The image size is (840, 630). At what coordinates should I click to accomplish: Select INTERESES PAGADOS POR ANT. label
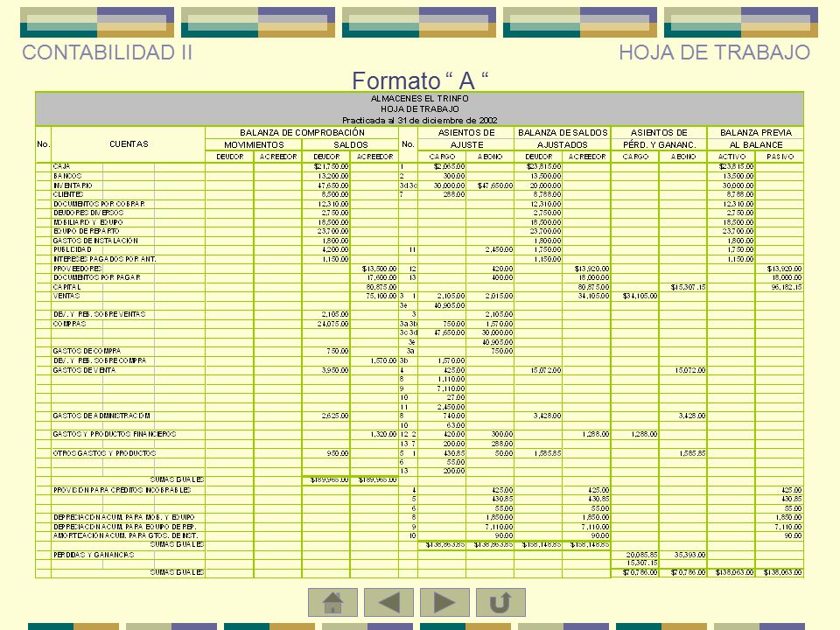[x=104, y=259]
